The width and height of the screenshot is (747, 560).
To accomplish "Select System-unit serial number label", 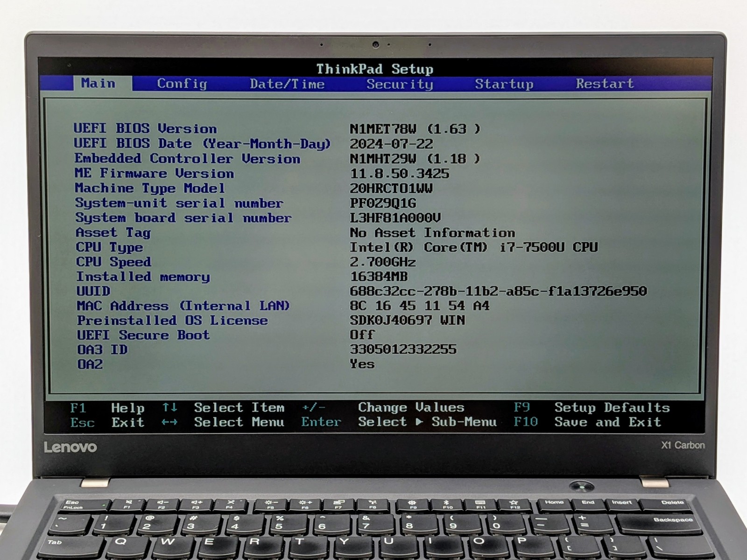I will (179, 203).
